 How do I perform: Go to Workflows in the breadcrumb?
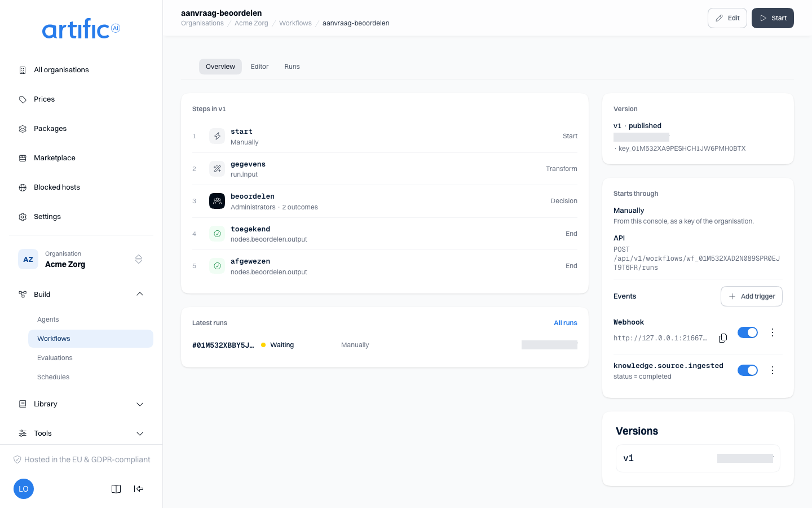(295, 23)
